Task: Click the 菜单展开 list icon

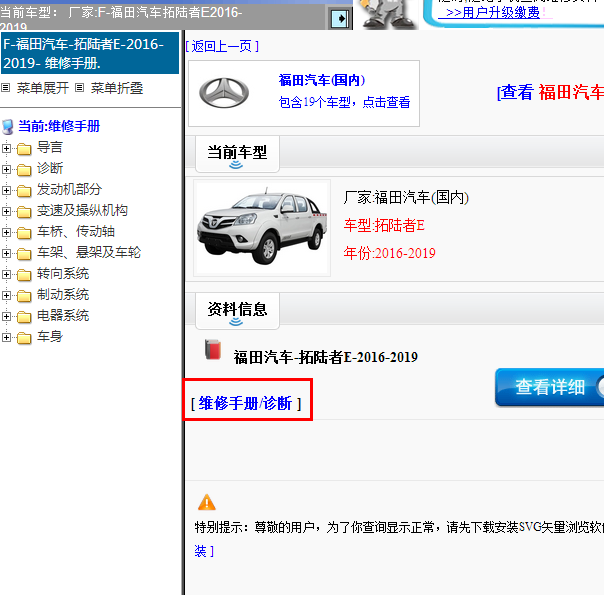Action: click(5, 88)
